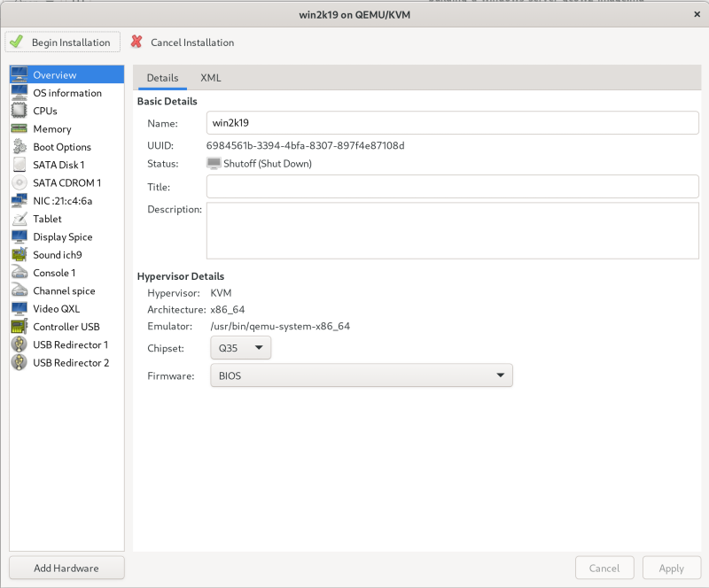Viewport: 709px width, 588px height.
Task: Select the SATA Disk 1 drive icon
Action: coord(19,165)
